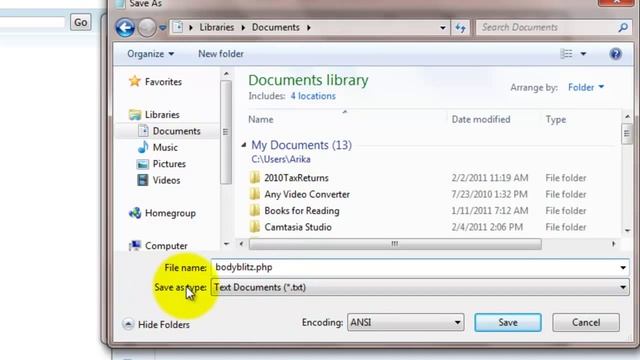Refresh the Documents folder view
640x360 pixels.
tap(461, 28)
